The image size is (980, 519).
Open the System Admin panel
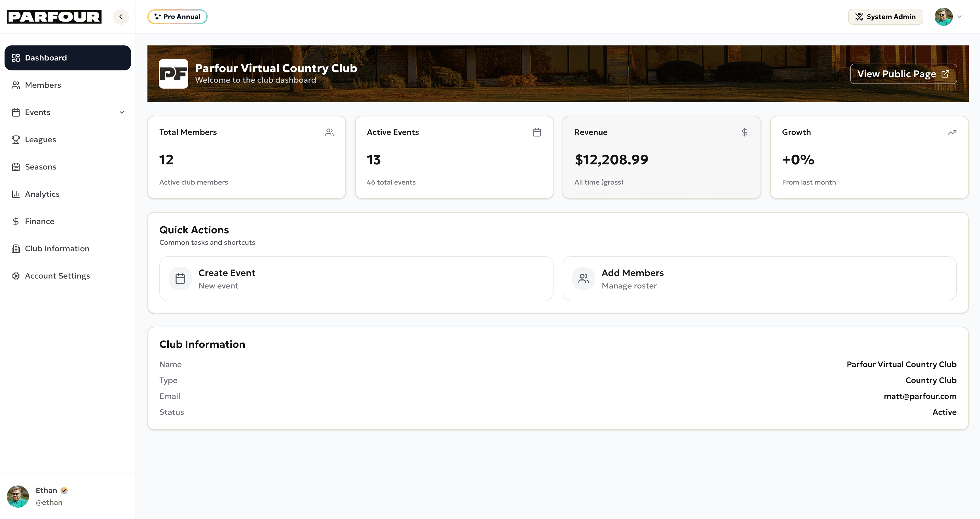click(885, 17)
